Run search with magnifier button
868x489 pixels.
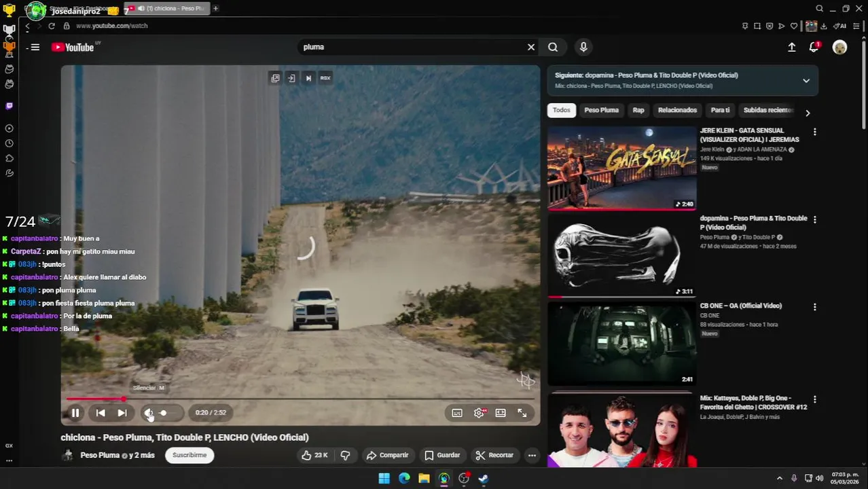coord(553,47)
